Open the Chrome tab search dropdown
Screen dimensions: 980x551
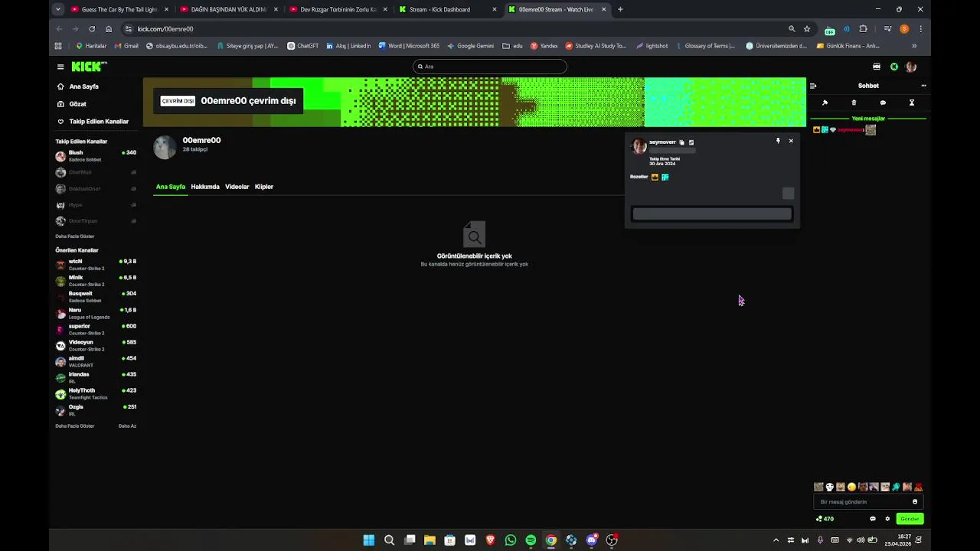58,9
